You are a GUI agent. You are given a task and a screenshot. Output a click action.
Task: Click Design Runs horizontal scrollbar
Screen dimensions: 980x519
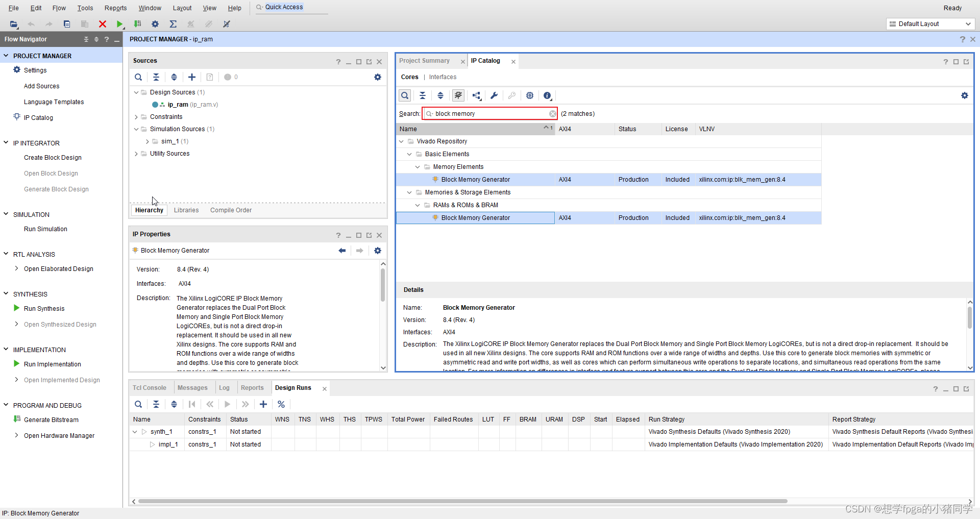(x=462, y=501)
